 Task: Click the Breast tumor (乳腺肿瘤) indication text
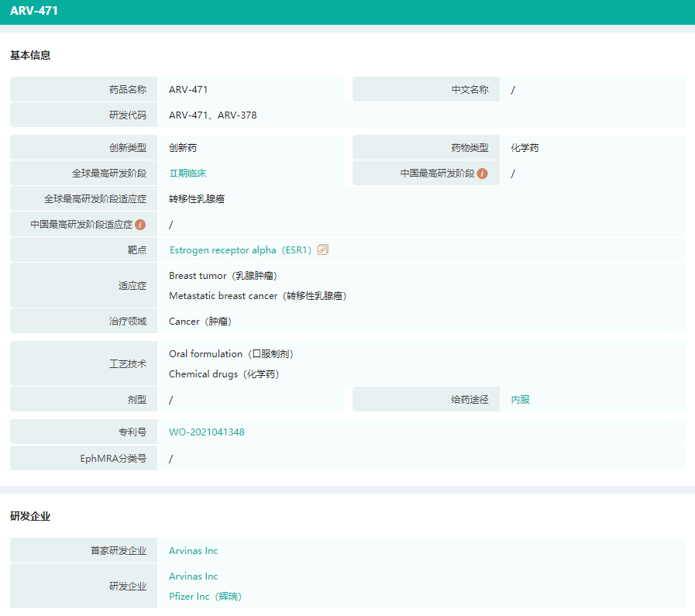click(223, 276)
